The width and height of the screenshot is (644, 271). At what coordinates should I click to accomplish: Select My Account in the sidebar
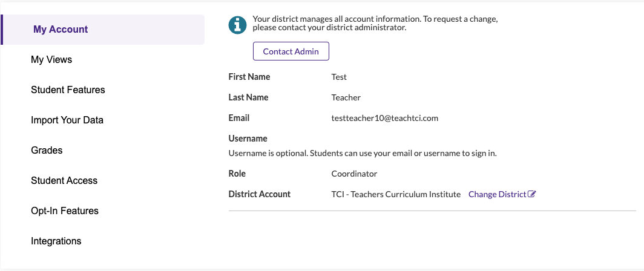[61, 29]
